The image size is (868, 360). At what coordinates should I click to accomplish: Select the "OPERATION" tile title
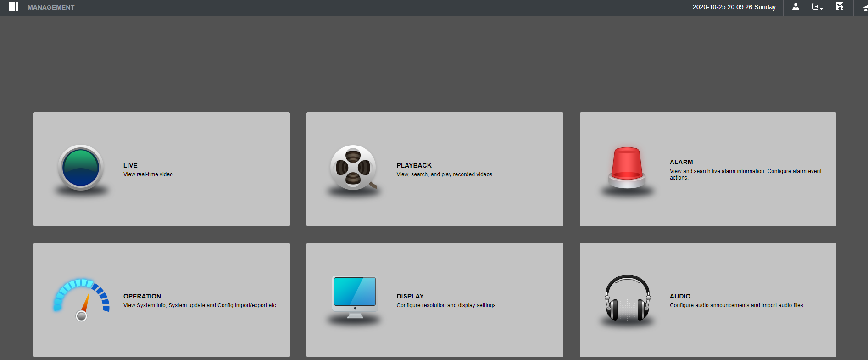coord(142,296)
